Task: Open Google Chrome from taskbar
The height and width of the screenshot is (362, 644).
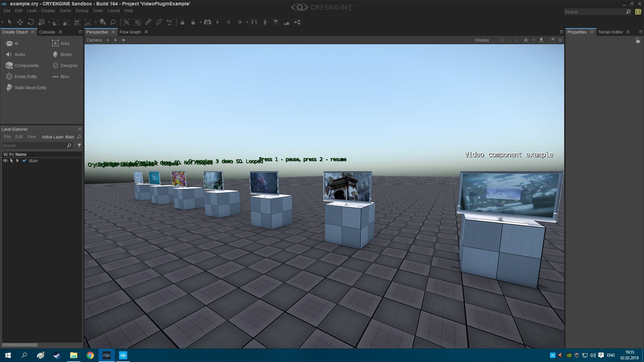Action: (x=90, y=355)
